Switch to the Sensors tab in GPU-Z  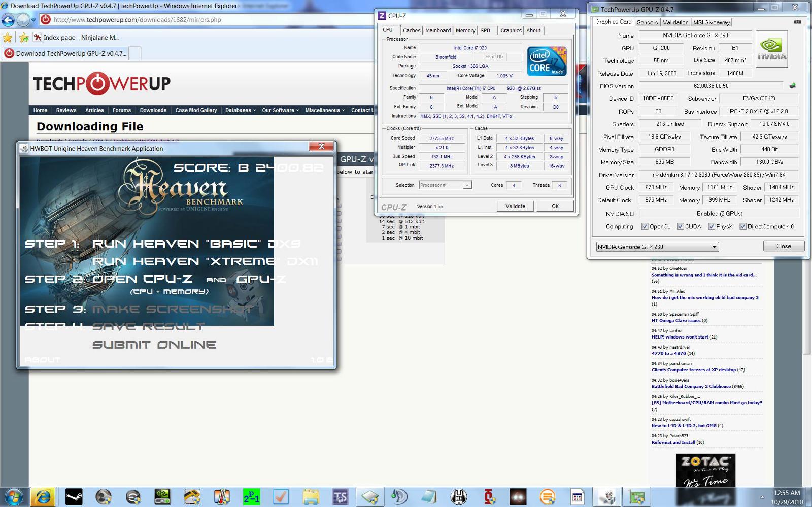tap(647, 22)
